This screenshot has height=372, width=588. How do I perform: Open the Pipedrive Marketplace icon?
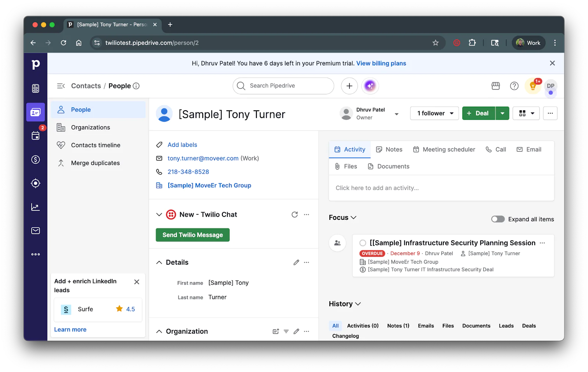[495, 86]
